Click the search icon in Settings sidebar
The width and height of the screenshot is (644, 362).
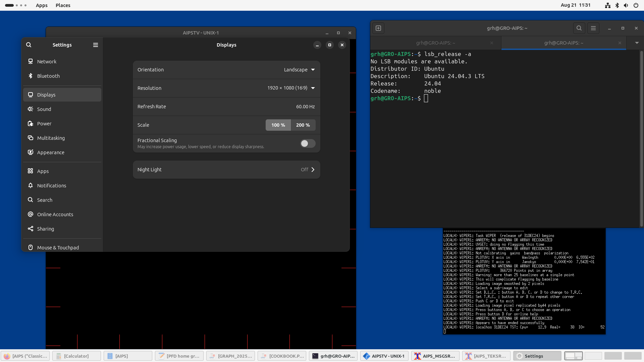(29, 45)
